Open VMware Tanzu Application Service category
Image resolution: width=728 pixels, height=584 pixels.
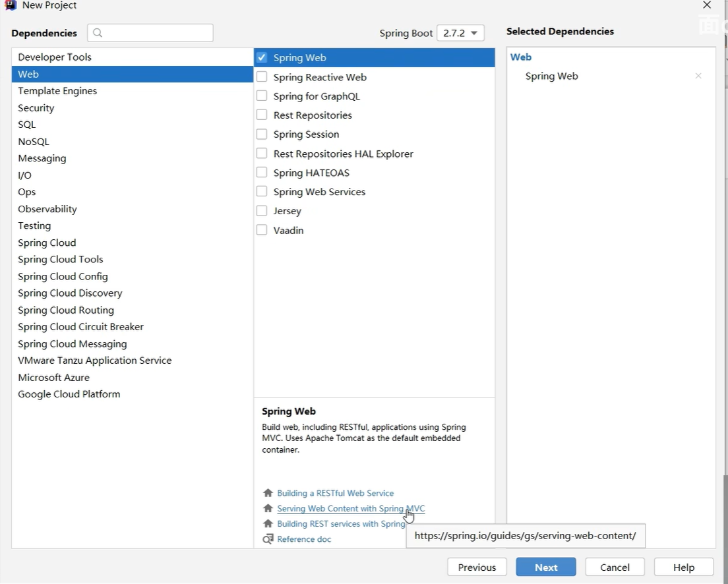(x=133, y=361)
